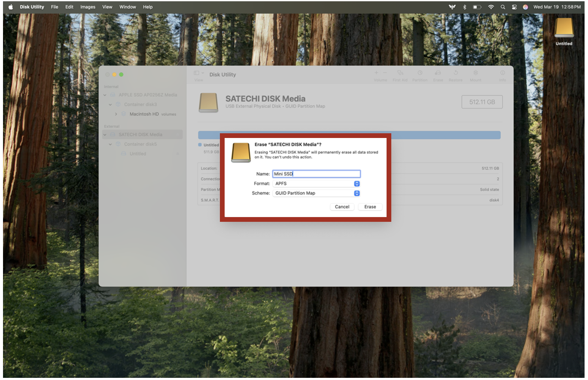Image resolution: width=588 pixels, height=380 pixels.
Task: Click the Name field containing Mini SSD
Action: click(x=316, y=174)
